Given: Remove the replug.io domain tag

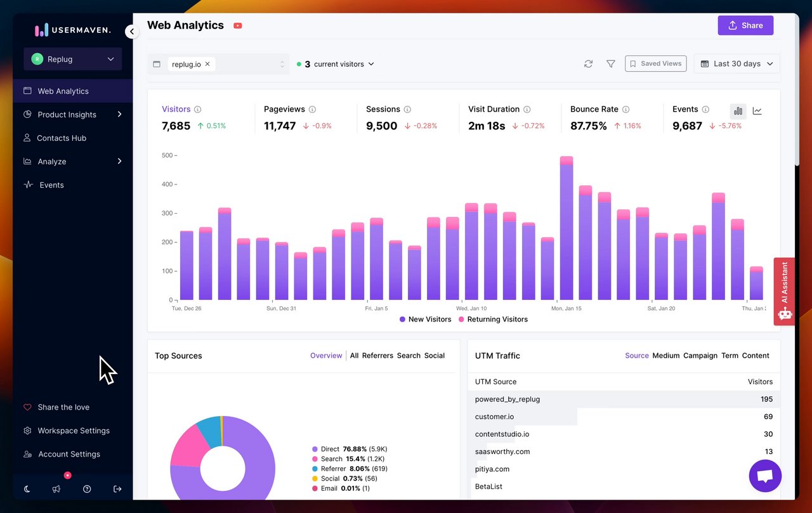Looking at the screenshot, I should pos(207,64).
